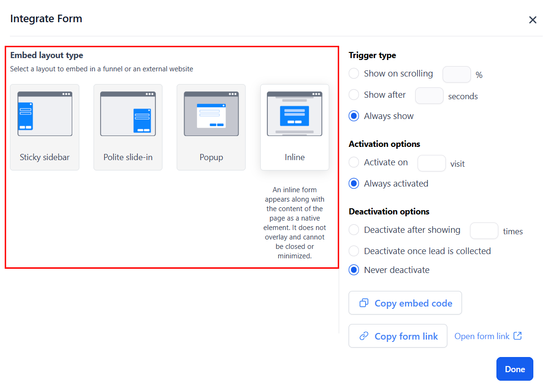Select the Show after seconds trigger
Screen dimensions: 547x392
point(354,95)
